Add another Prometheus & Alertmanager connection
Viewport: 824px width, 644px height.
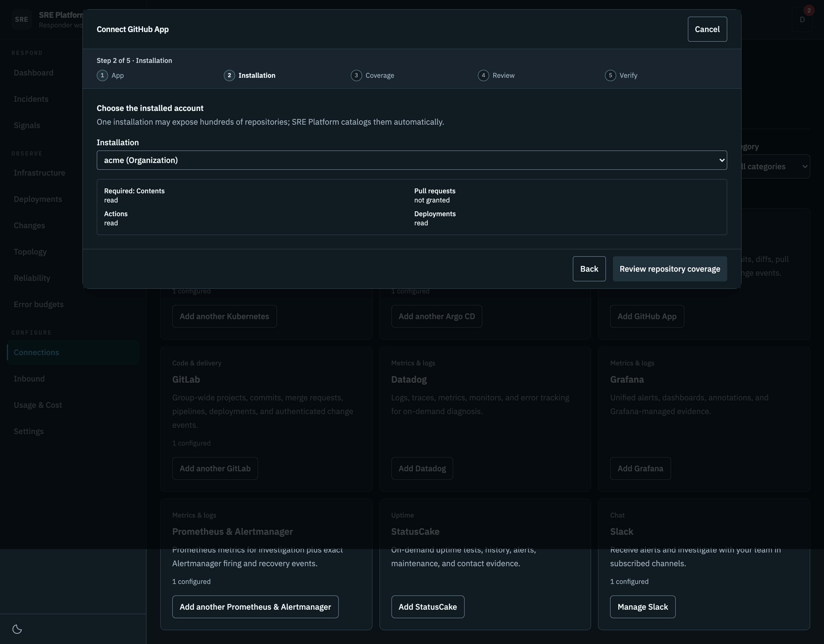[255, 607]
